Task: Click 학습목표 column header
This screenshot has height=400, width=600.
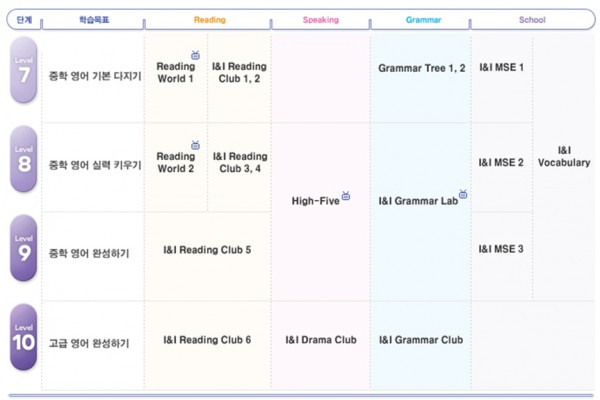Action: coord(94,20)
